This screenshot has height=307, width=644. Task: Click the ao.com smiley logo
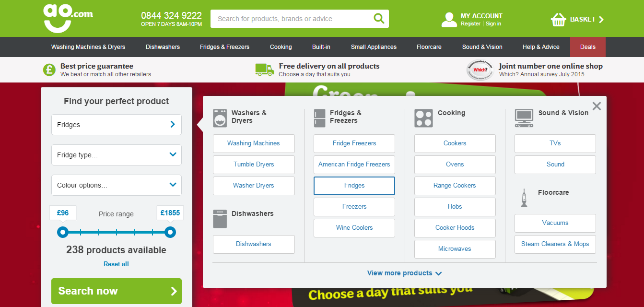pos(68,18)
